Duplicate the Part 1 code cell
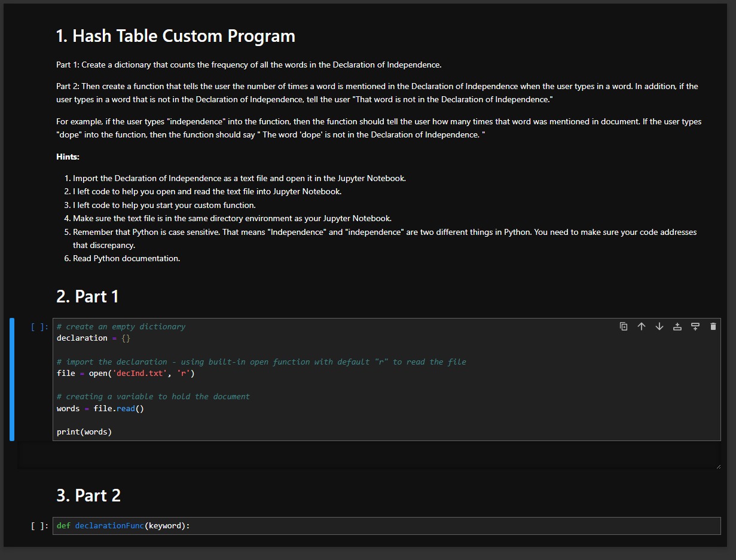This screenshot has width=736, height=560. (x=624, y=326)
